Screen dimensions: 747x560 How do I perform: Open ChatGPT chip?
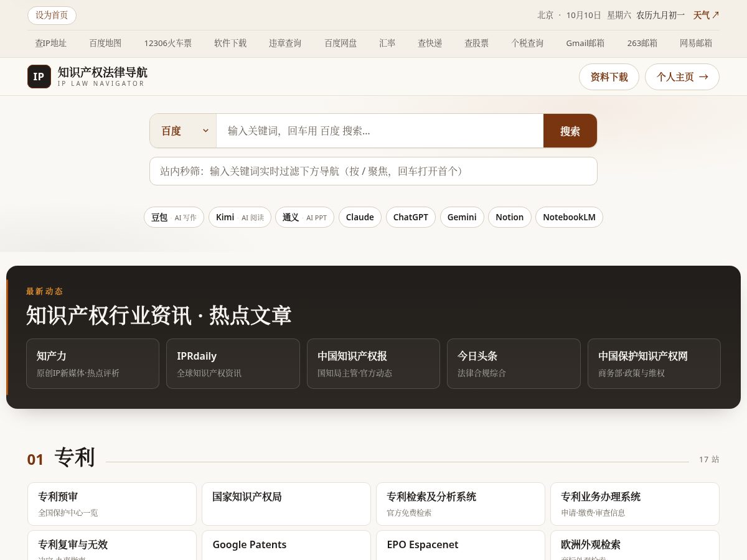(411, 217)
